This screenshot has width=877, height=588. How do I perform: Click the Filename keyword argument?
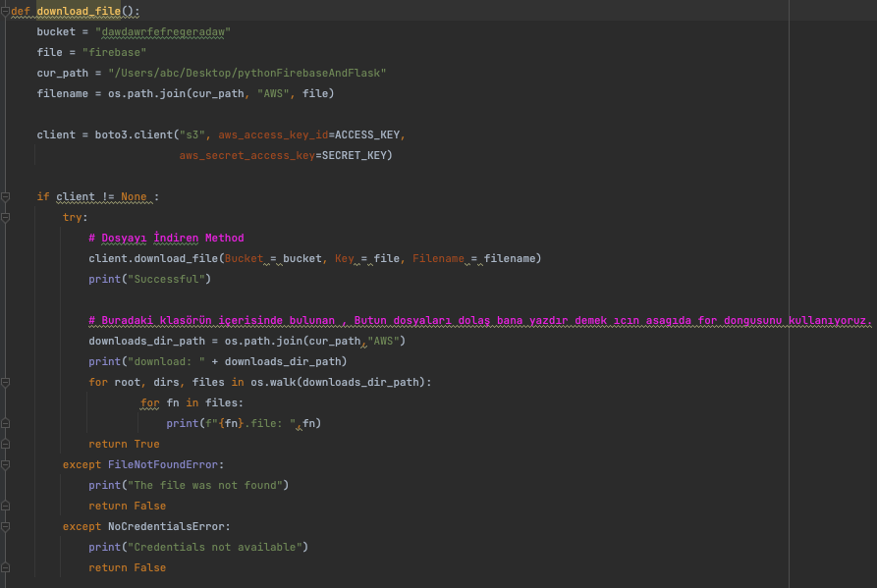pos(438,259)
